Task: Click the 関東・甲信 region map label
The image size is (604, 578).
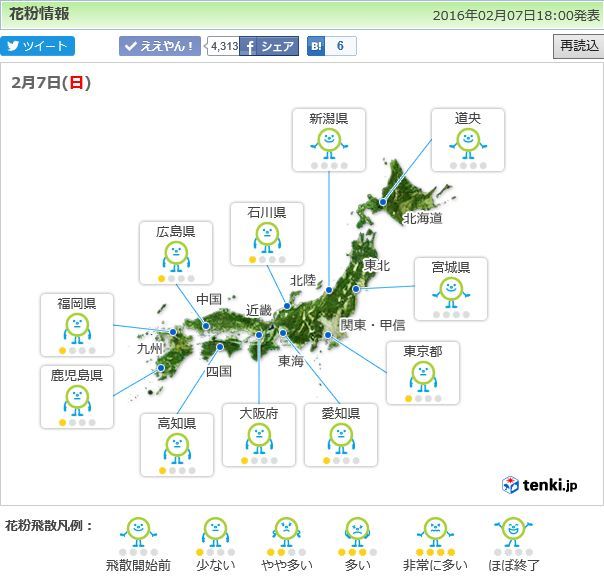Action: tap(372, 325)
